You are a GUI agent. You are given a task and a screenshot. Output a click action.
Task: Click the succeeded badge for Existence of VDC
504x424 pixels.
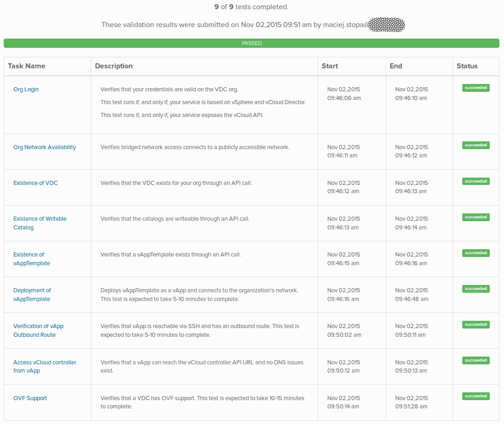(476, 181)
